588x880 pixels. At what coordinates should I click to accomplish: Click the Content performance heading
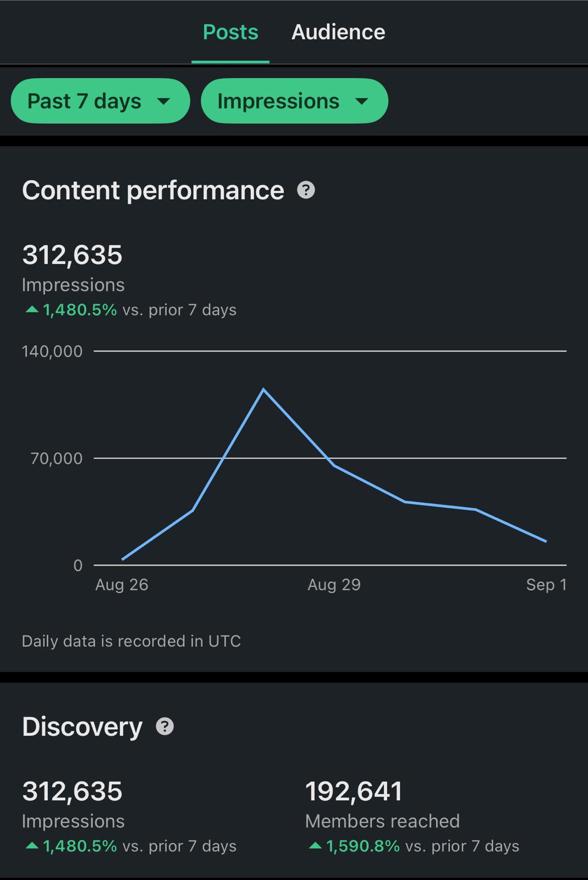coord(153,190)
